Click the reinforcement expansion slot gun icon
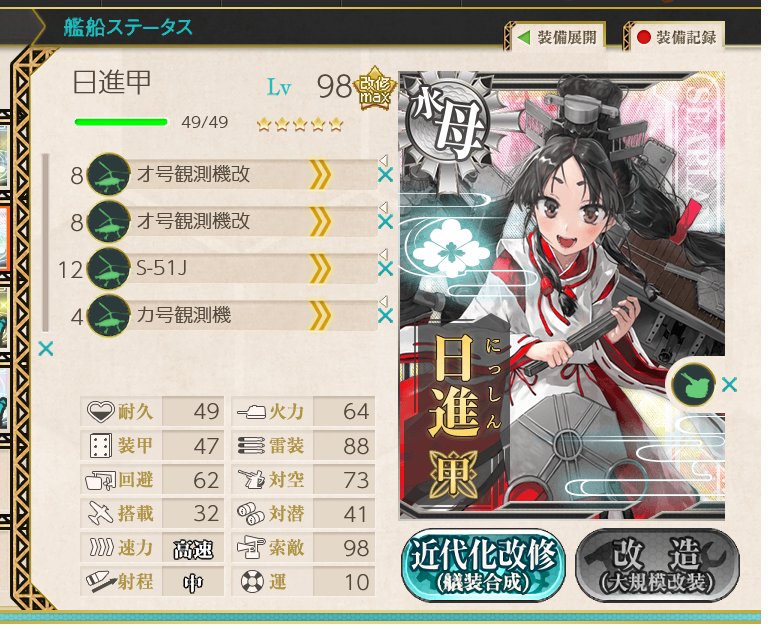771x629 pixels. (694, 385)
